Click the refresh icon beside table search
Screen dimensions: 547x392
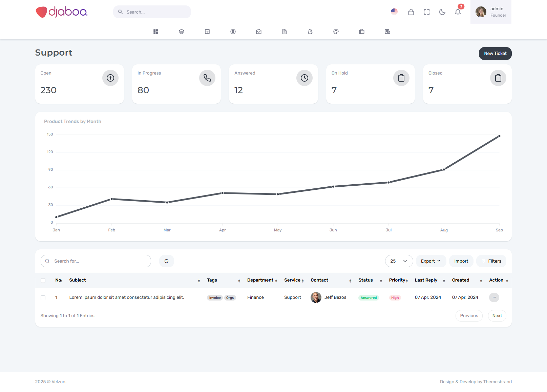(x=166, y=261)
